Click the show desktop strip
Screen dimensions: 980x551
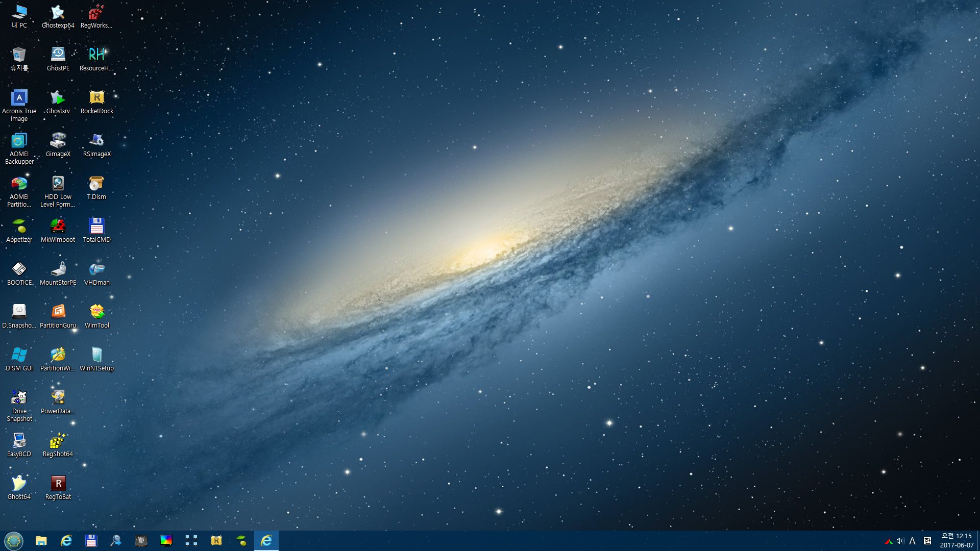point(978,541)
